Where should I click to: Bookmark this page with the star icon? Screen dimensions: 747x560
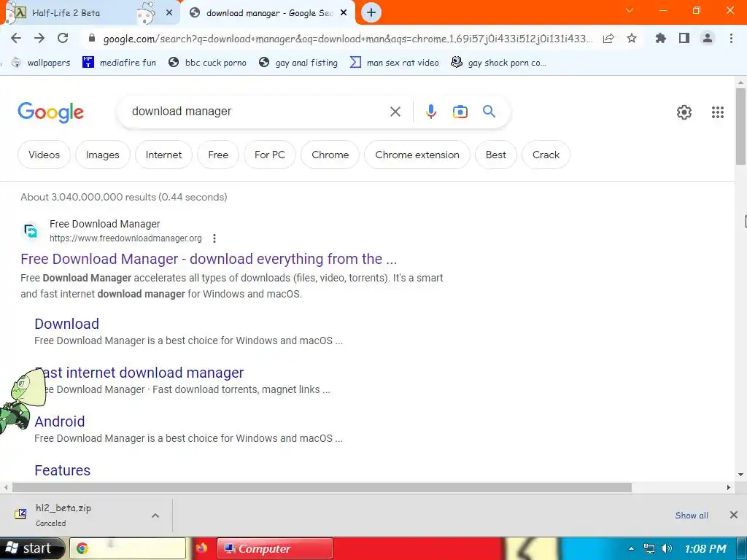[632, 39]
